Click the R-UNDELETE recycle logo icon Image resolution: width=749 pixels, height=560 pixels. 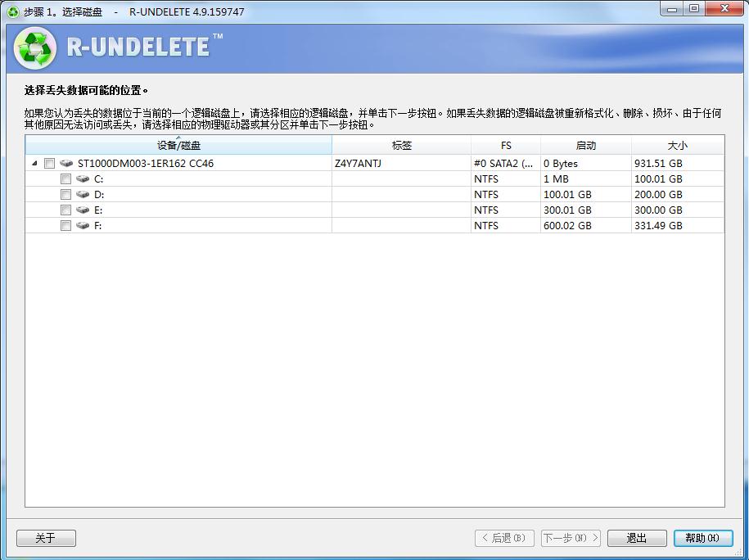tap(35, 48)
